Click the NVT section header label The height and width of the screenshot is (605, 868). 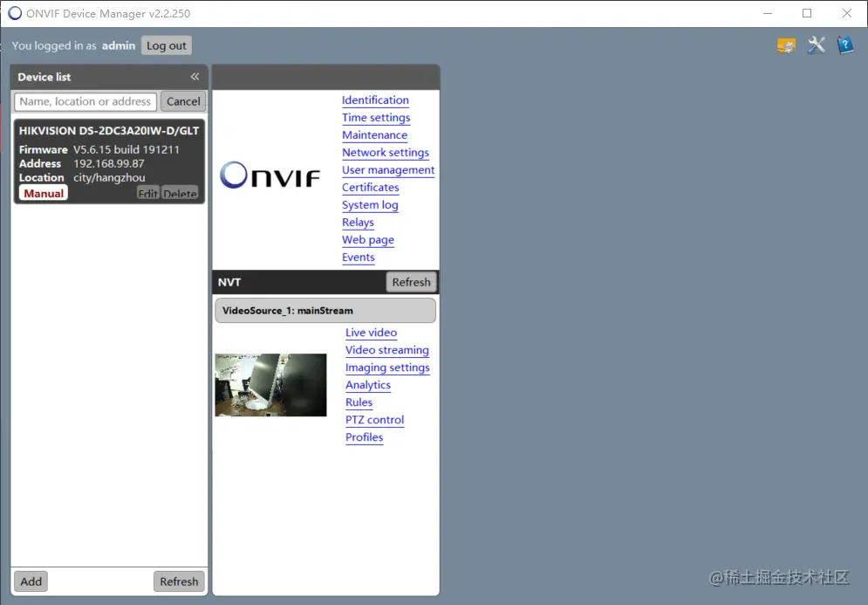[229, 282]
